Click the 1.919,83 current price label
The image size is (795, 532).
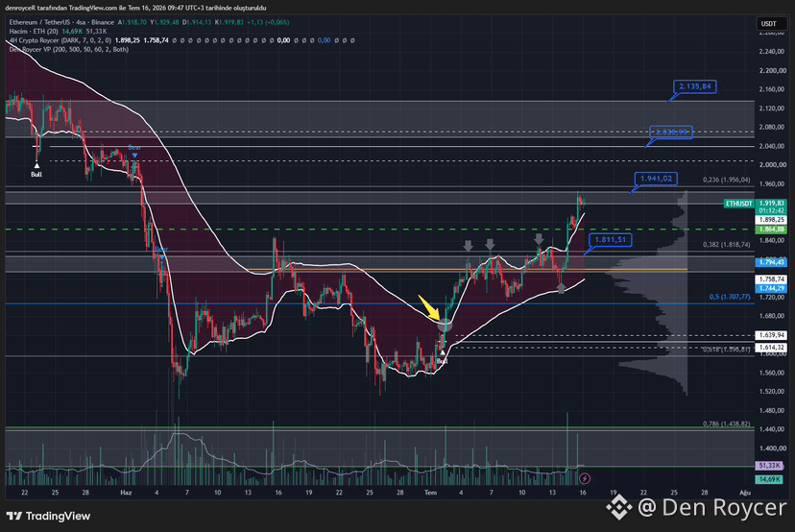coord(771,203)
